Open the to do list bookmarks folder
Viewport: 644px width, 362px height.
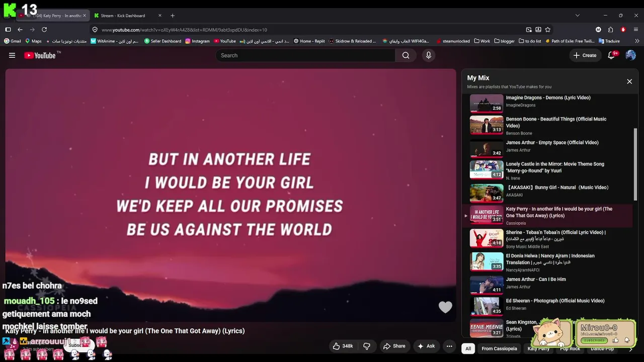pos(530,41)
